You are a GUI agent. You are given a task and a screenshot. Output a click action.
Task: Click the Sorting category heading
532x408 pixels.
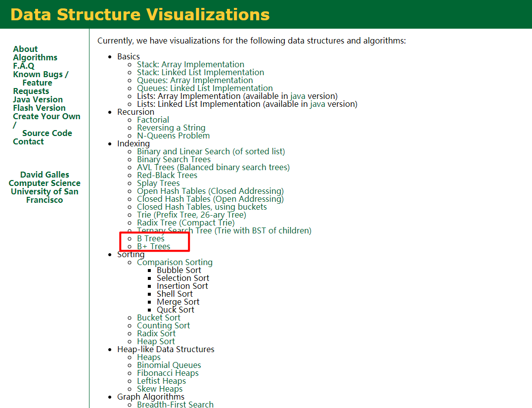131,255
